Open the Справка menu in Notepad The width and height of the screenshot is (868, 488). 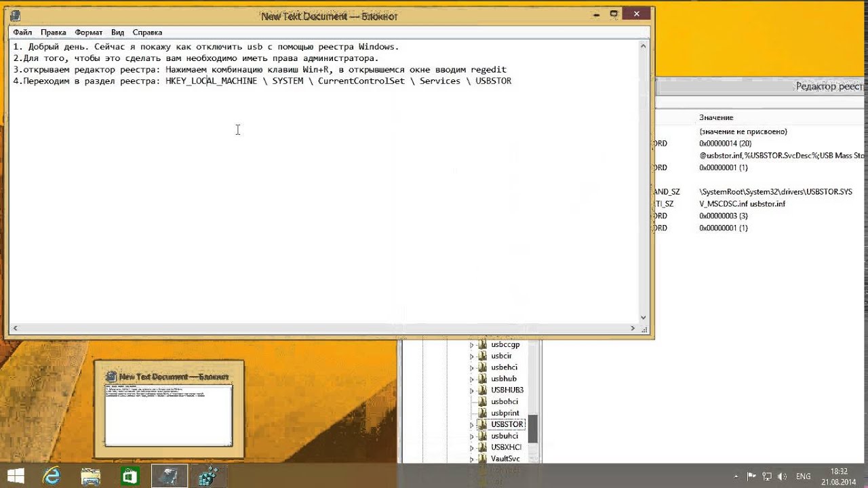pyautogui.click(x=147, y=33)
